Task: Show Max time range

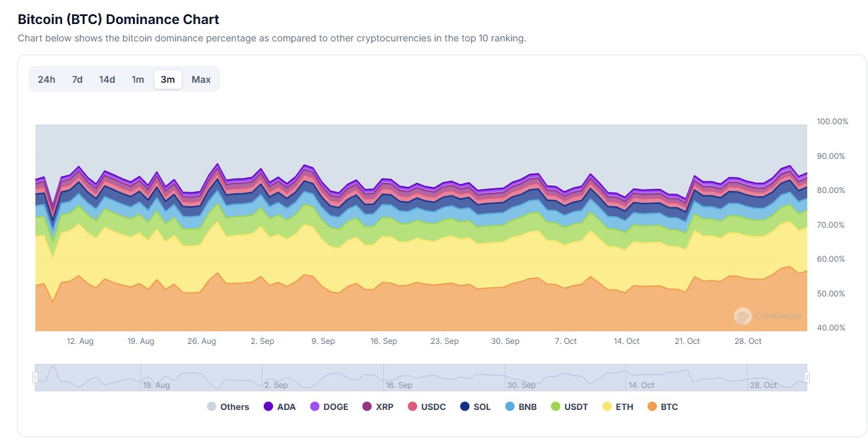Action: point(201,79)
